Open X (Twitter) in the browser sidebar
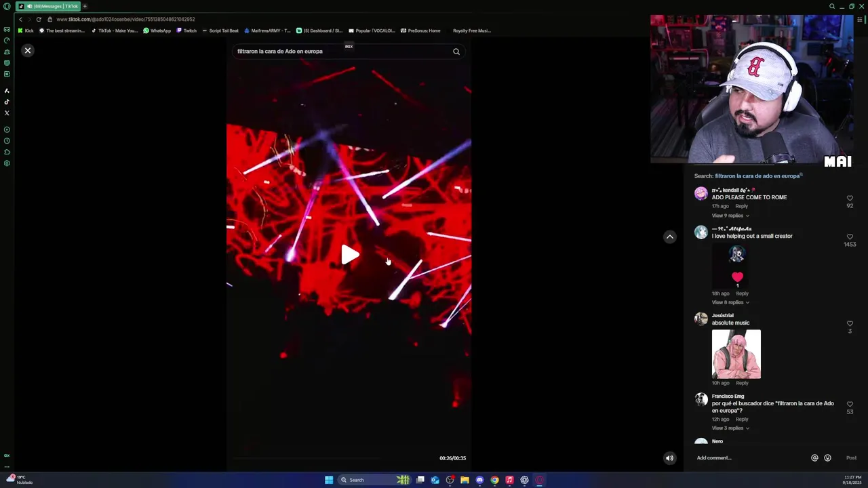This screenshot has height=488, width=868. [7, 113]
